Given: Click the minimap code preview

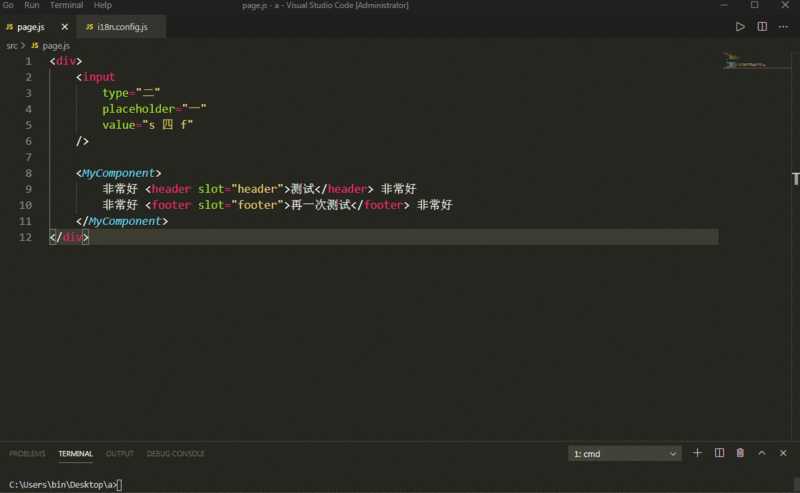Looking at the screenshot, I should coord(746,61).
